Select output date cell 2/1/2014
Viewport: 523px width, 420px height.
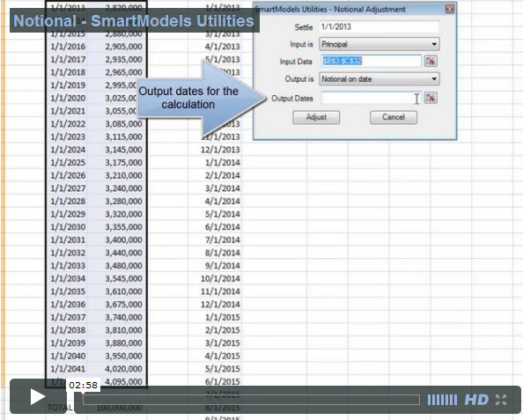click(x=215, y=175)
